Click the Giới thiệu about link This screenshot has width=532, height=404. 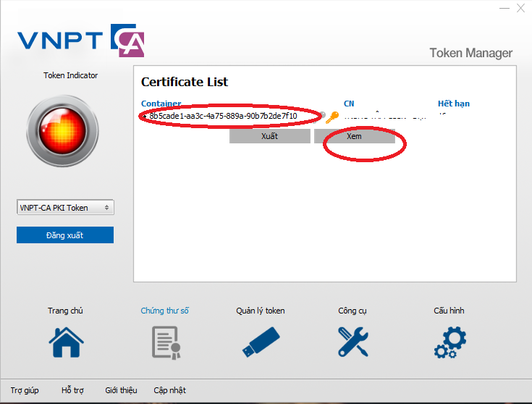(x=121, y=390)
